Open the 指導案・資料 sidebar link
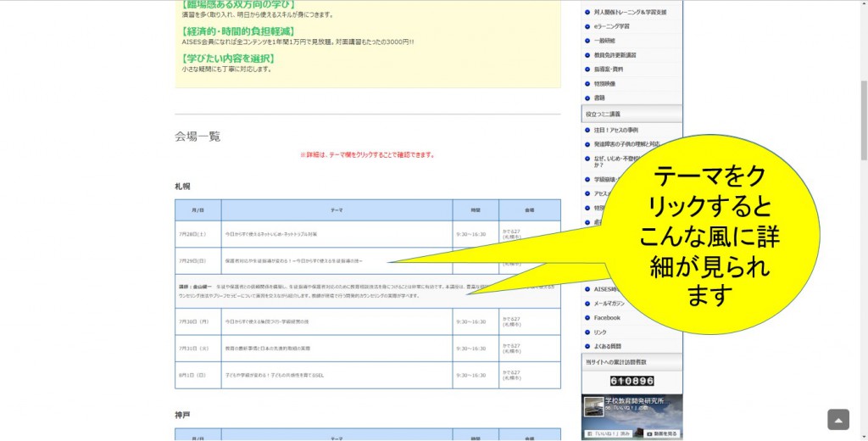Viewport: 868px width, 441px height. (609, 70)
